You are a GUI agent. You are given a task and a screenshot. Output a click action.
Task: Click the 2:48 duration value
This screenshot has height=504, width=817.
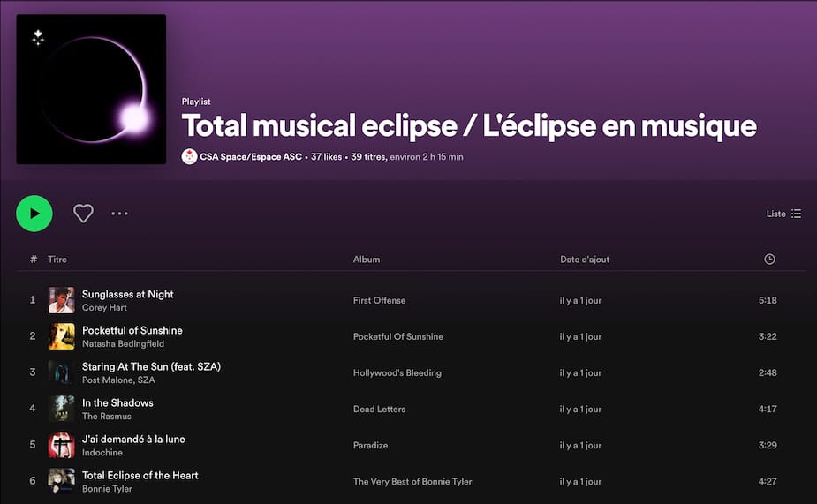pyautogui.click(x=768, y=372)
